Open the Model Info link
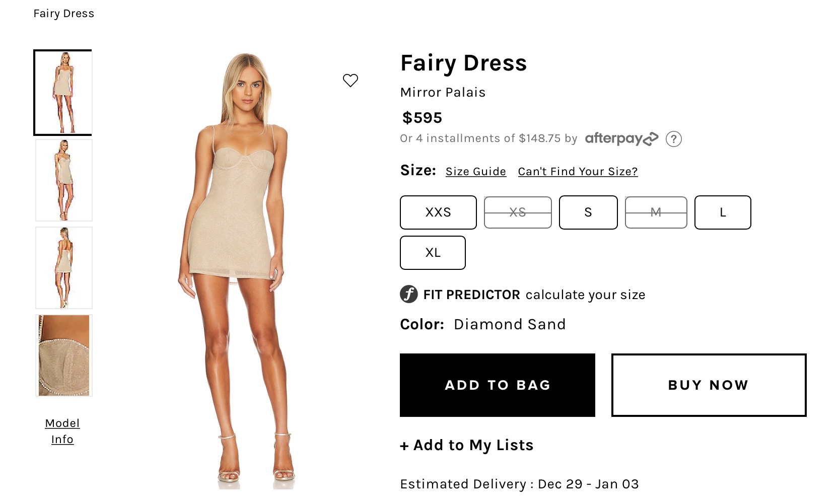Screen dimensions: 840x504 (x=62, y=431)
